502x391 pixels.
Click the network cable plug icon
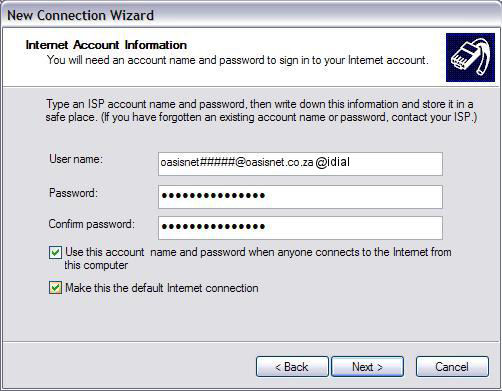(x=470, y=57)
